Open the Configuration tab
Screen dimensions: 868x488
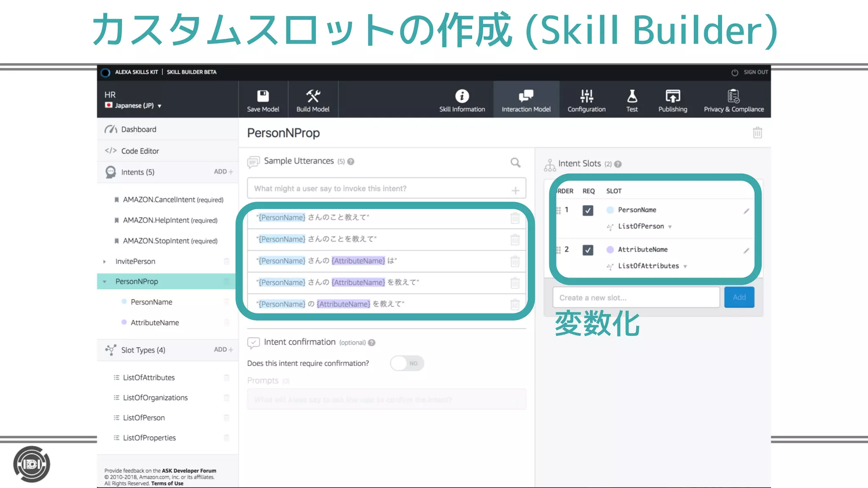coord(587,101)
